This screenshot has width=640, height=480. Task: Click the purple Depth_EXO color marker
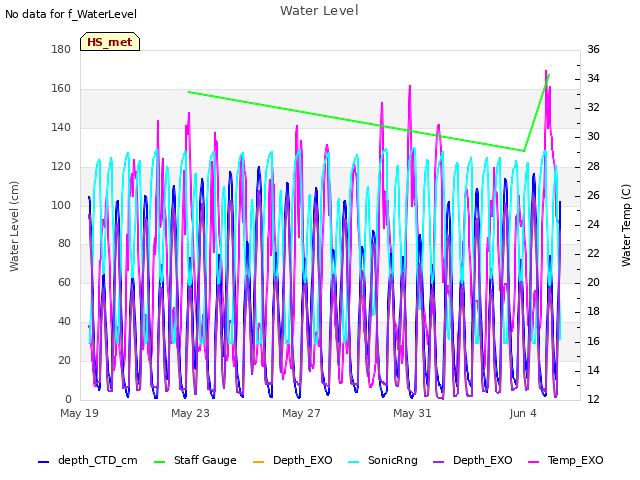pyautogui.click(x=438, y=462)
